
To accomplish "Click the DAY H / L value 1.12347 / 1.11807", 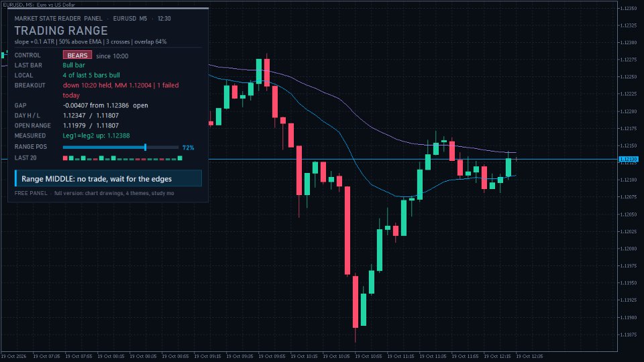I will coord(91,116).
